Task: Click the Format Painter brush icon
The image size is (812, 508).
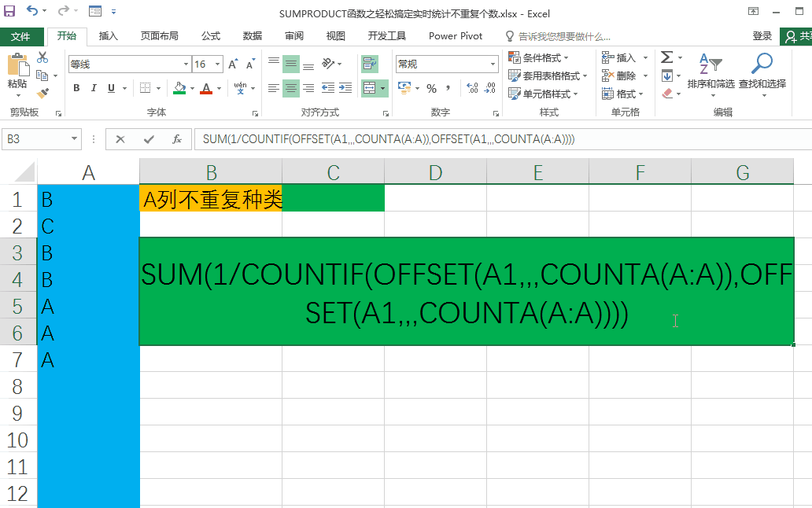Action: [x=42, y=94]
